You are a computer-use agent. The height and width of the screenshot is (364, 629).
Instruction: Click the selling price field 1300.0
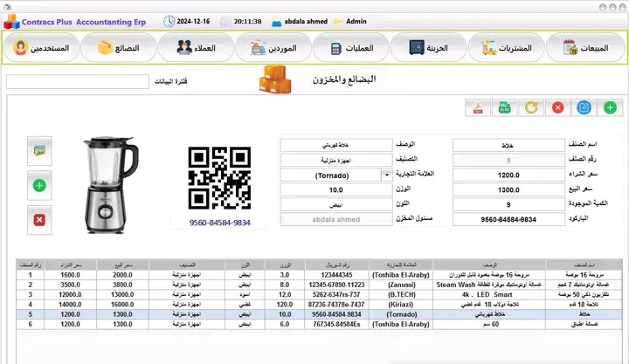(508, 190)
